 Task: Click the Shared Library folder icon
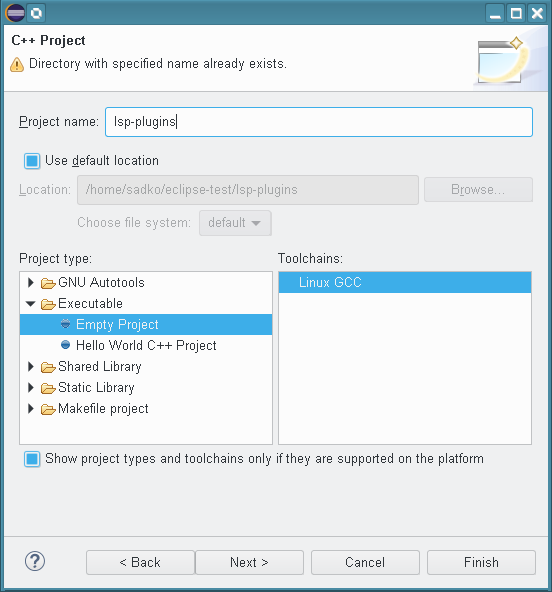pos(48,367)
